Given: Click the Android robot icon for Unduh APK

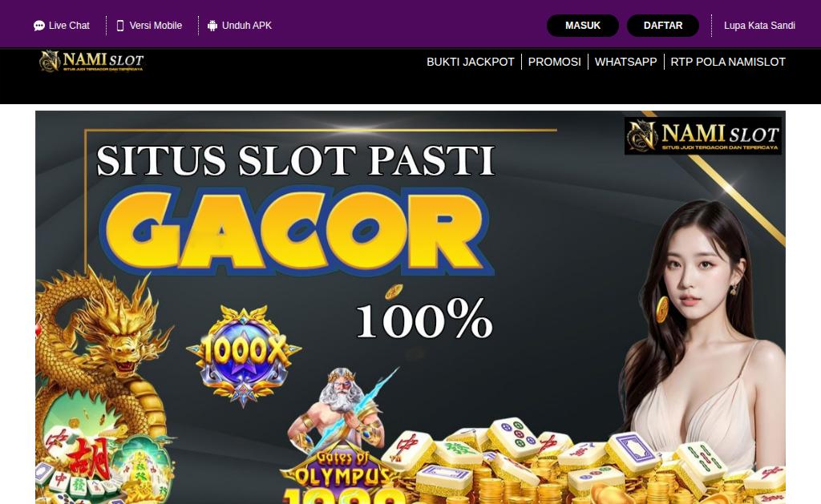Looking at the screenshot, I should click(212, 26).
